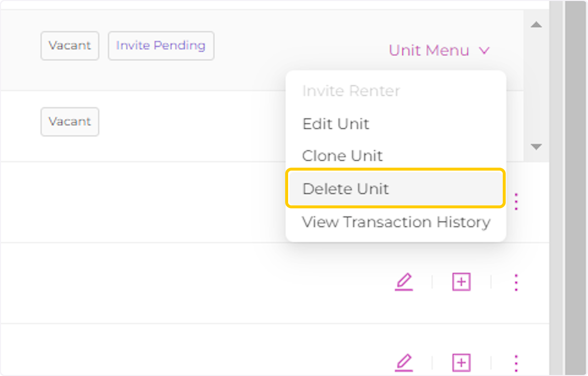This screenshot has height=376, width=588.
Task: Click the Vacant badge in the top row
Action: pyautogui.click(x=70, y=46)
